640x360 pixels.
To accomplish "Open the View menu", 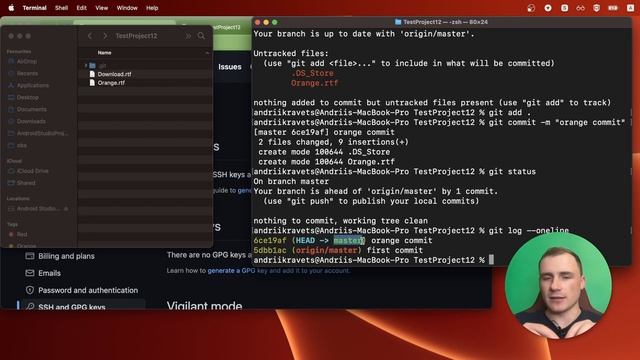I will click(x=102, y=8).
